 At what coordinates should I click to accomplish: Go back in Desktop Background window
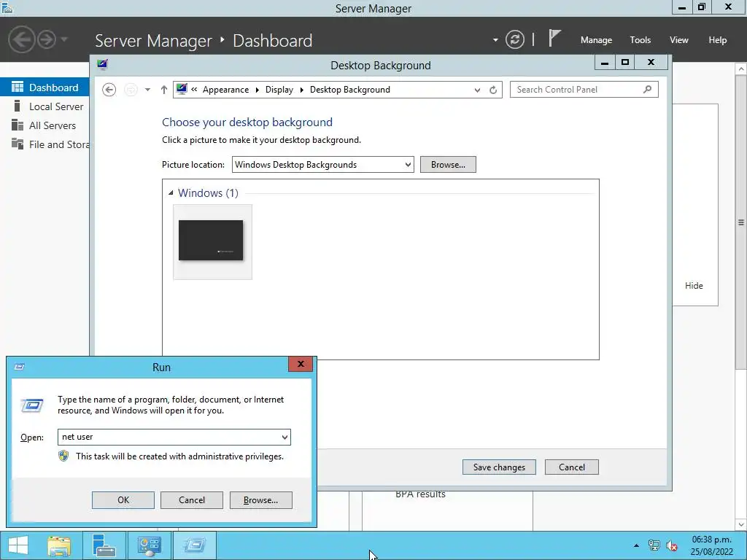click(x=109, y=90)
